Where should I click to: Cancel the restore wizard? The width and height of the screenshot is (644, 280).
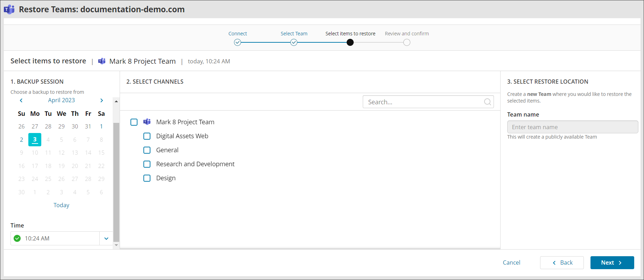click(511, 262)
